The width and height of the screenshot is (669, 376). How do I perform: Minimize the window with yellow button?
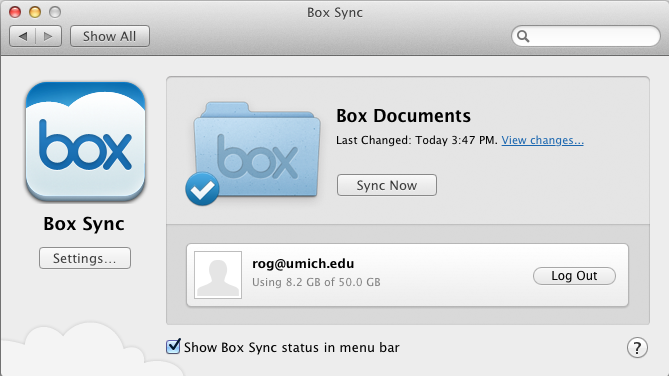pyautogui.click(x=35, y=12)
